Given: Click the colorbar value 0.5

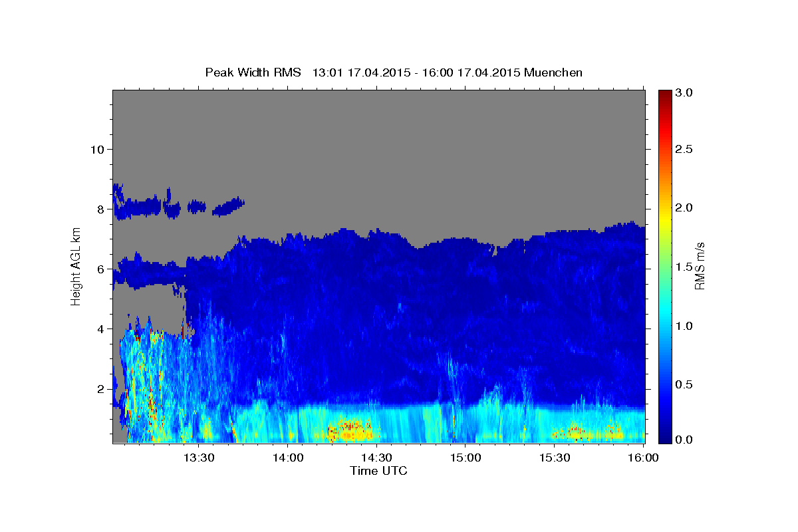Looking at the screenshot, I should pos(684,384).
